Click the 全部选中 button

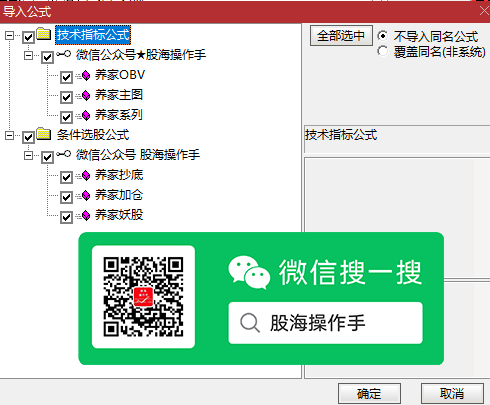coord(341,36)
